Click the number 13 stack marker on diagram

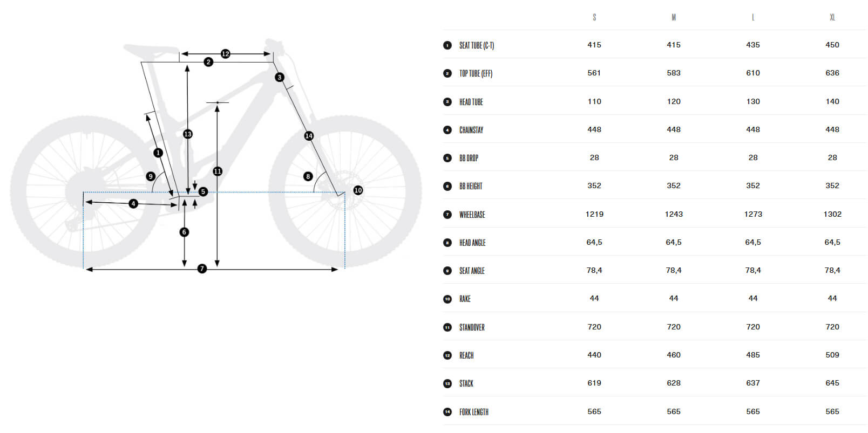188,134
